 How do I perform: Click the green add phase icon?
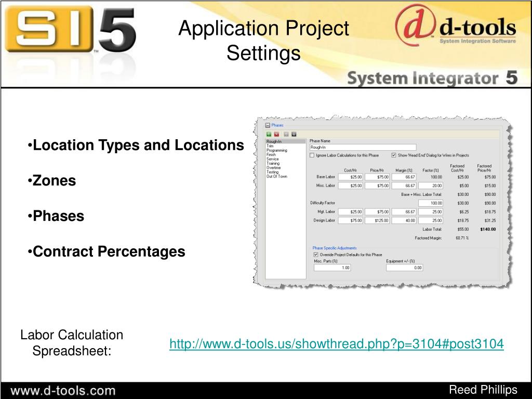tap(269, 135)
